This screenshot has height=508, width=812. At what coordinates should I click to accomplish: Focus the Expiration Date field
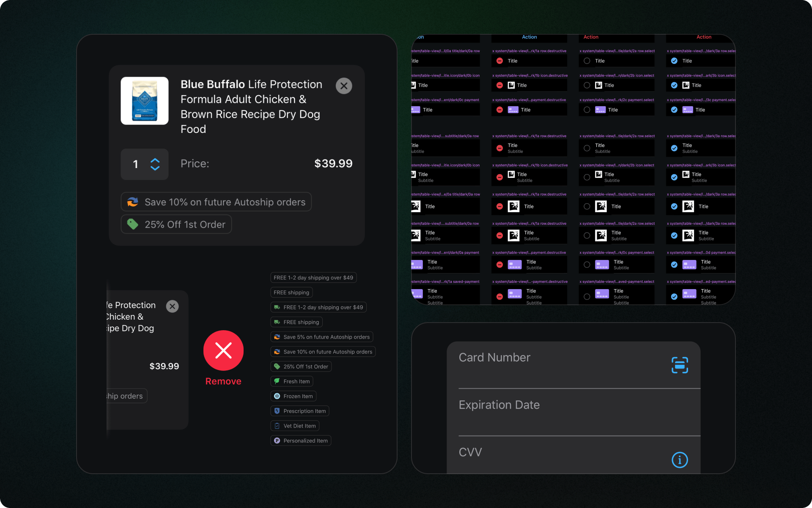(x=573, y=412)
